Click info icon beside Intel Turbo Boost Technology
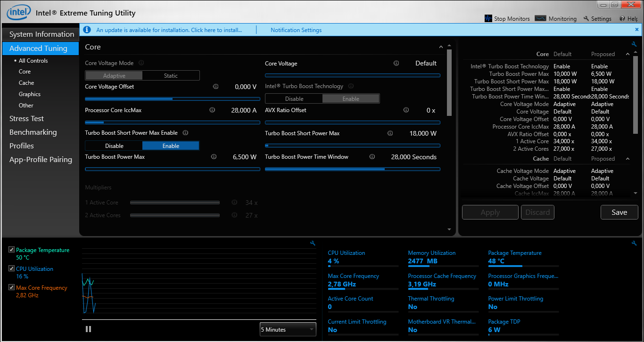The image size is (644, 342). click(x=351, y=86)
